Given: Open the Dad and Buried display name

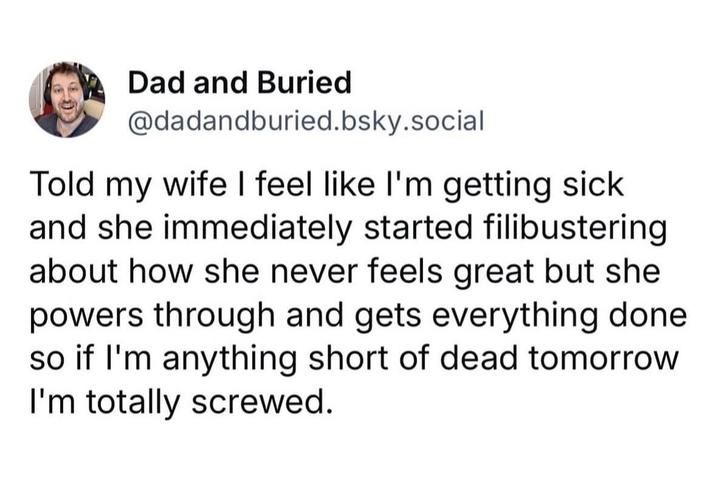Looking at the screenshot, I should pos(240,81).
